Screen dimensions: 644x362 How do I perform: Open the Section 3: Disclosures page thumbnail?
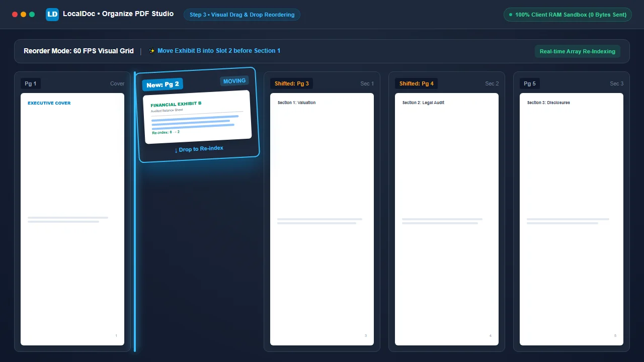572,219
